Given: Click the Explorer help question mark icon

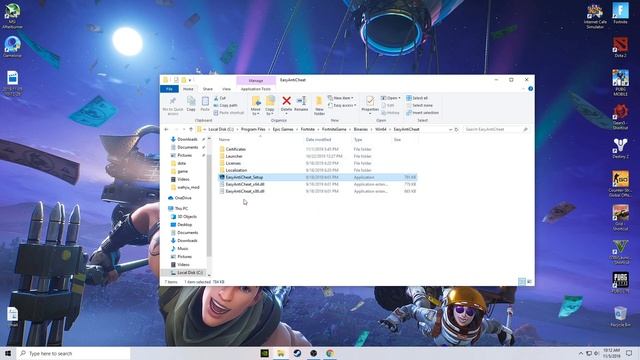Looking at the screenshot, I should click(x=530, y=89).
